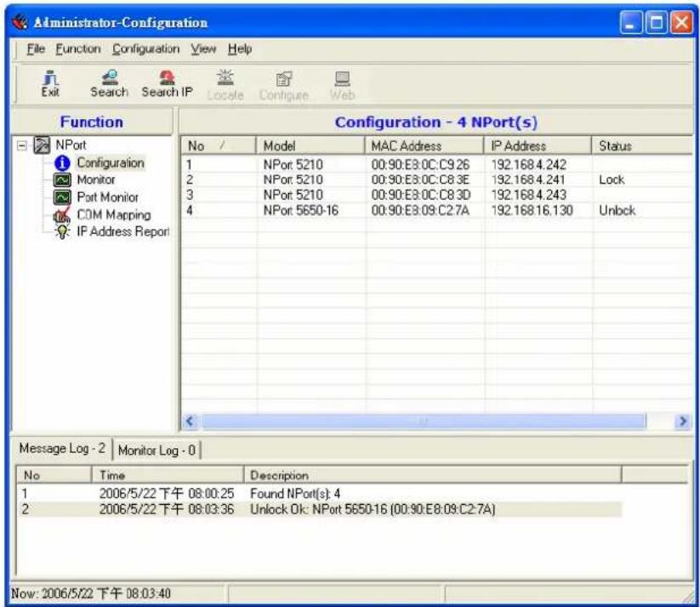Switch to the Monitor Log tab
700x607 pixels.
157,451
